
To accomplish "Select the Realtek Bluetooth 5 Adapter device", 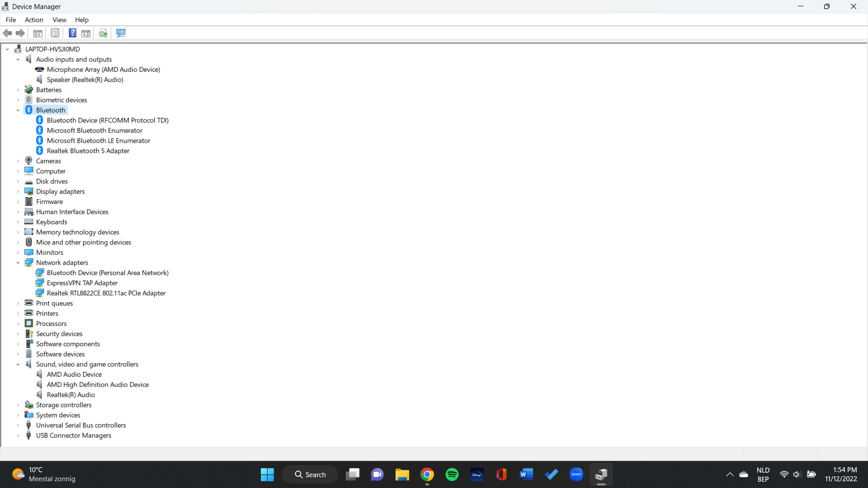I will 89,150.
